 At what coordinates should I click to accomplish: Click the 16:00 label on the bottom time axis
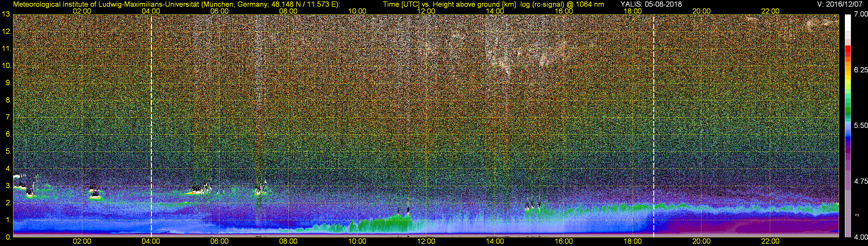point(564,241)
